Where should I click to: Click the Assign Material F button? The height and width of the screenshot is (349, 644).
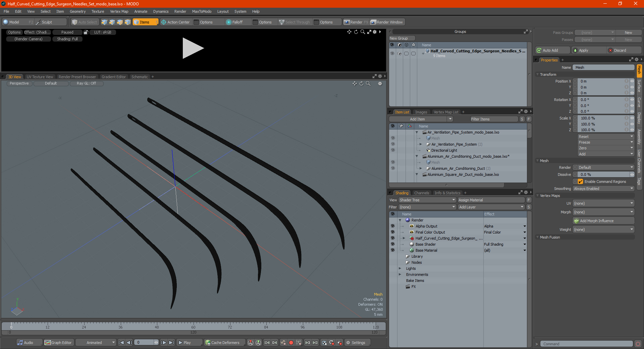[529, 200]
